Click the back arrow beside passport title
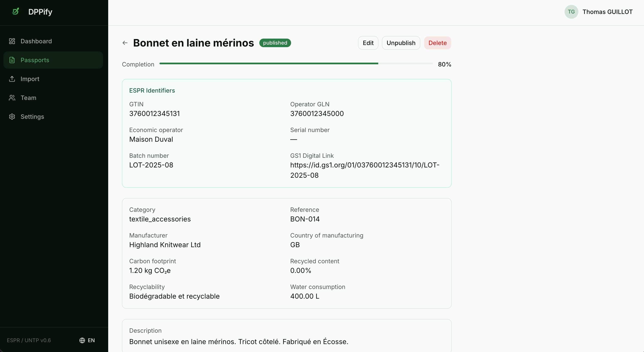 click(x=125, y=43)
